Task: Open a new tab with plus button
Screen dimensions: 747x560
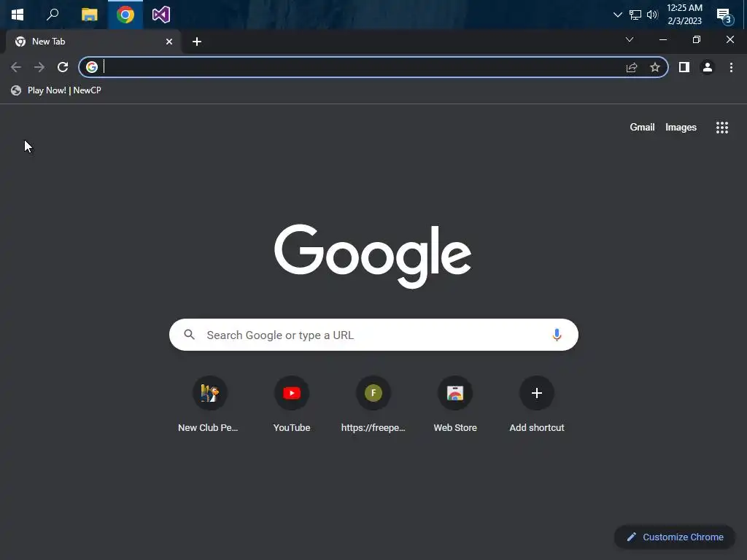Action: [197, 42]
